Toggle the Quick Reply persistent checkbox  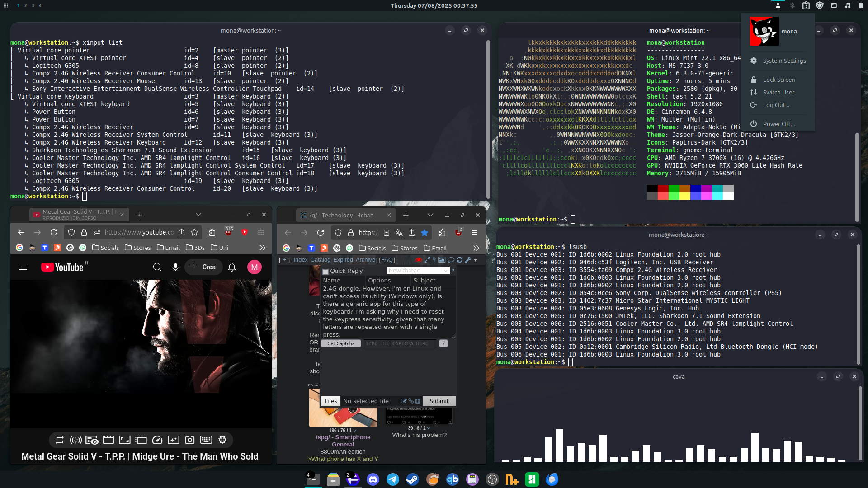pyautogui.click(x=325, y=272)
